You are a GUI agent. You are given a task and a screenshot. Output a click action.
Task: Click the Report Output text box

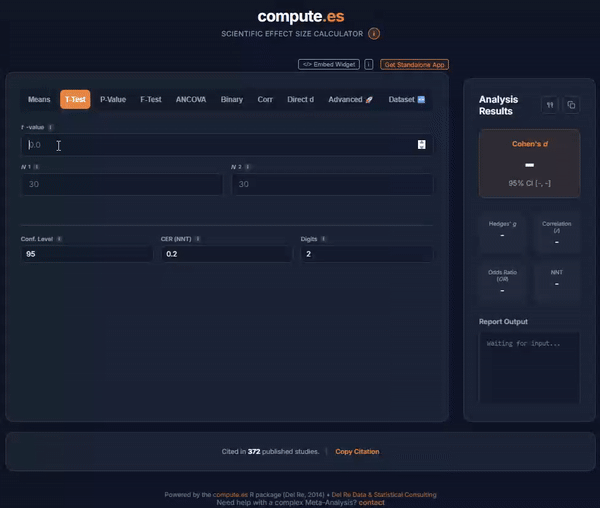point(529,368)
